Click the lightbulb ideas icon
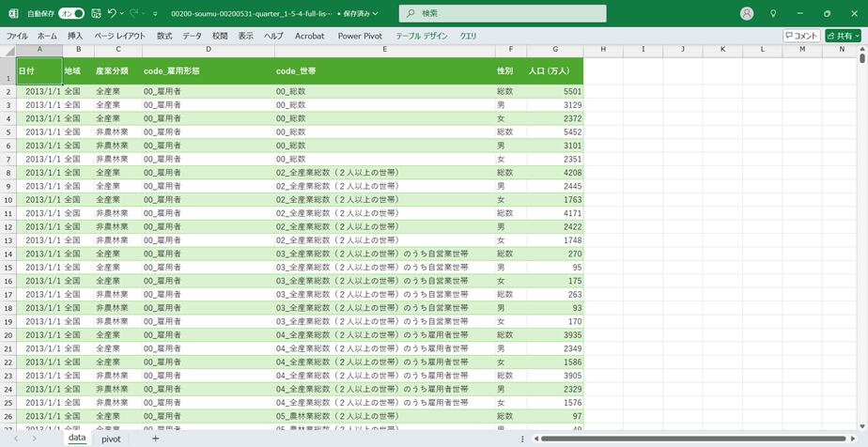This screenshot has width=868, height=447. click(x=773, y=14)
